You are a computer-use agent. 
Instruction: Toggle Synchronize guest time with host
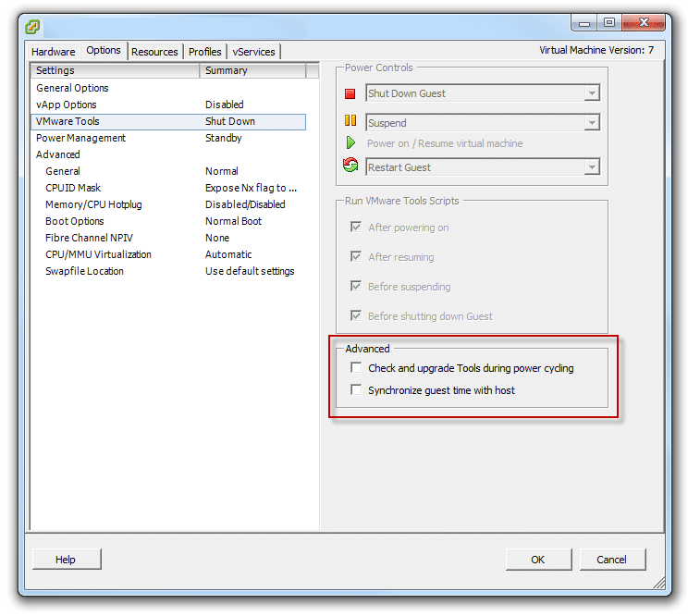point(356,390)
